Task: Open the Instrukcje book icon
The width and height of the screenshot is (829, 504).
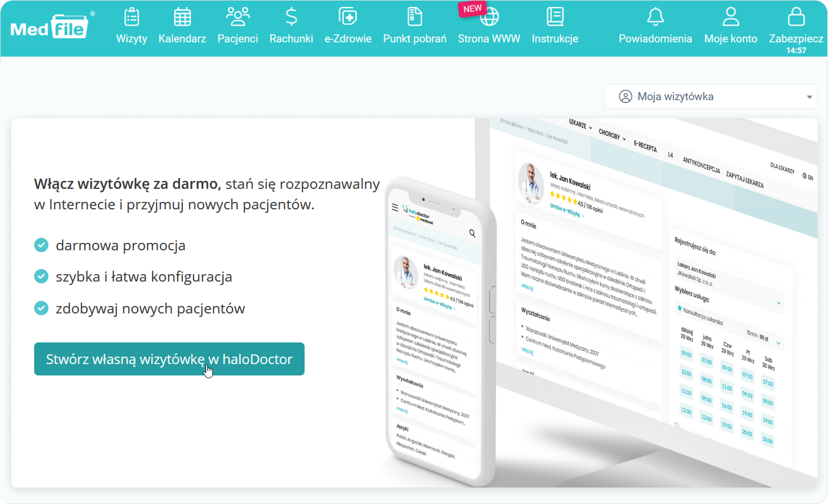Action: point(555,16)
